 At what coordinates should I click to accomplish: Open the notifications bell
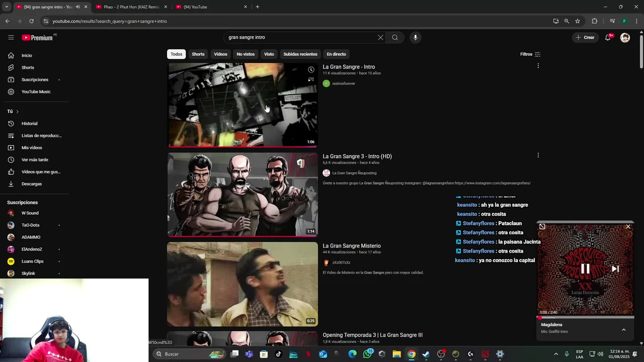coord(608,37)
